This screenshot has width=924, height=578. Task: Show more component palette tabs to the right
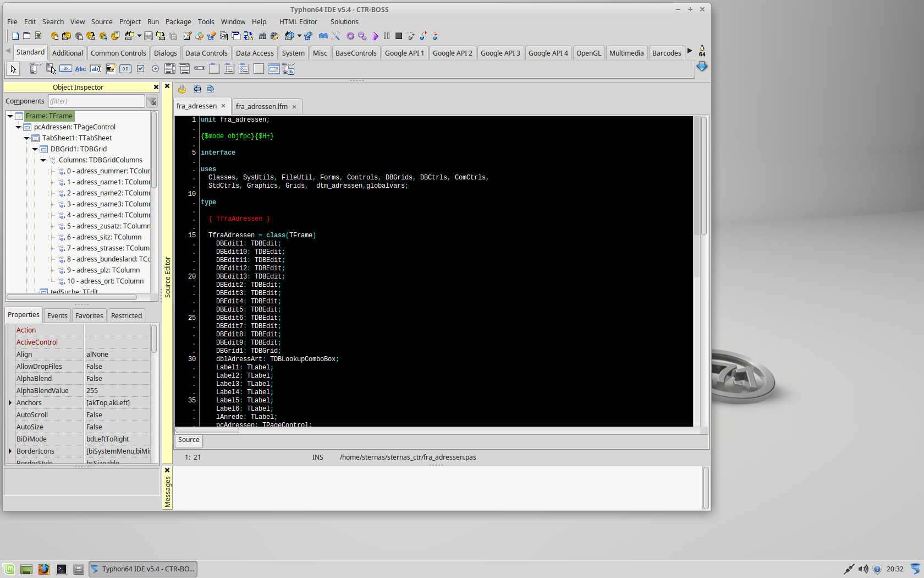coord(690,51)
